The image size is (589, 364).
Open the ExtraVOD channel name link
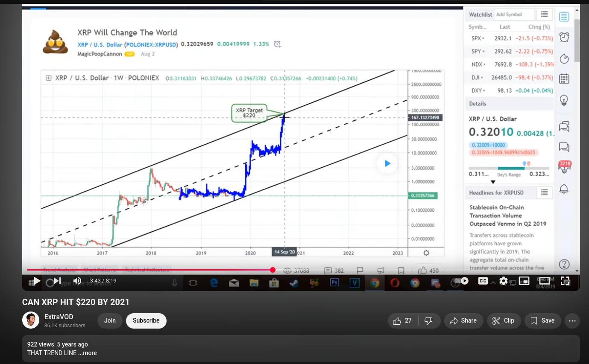click(59, 317)
